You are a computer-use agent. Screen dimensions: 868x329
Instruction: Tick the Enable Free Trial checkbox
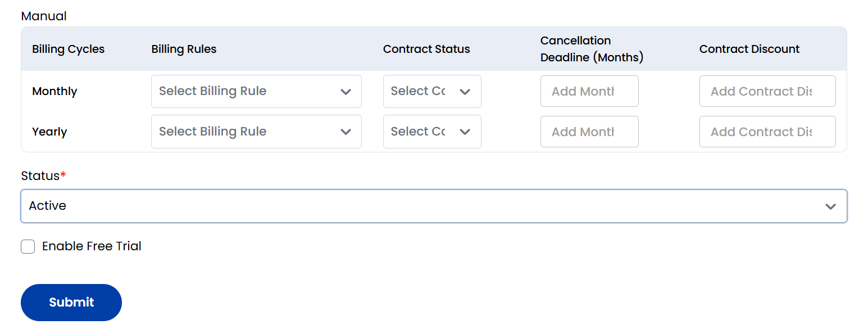28,246
